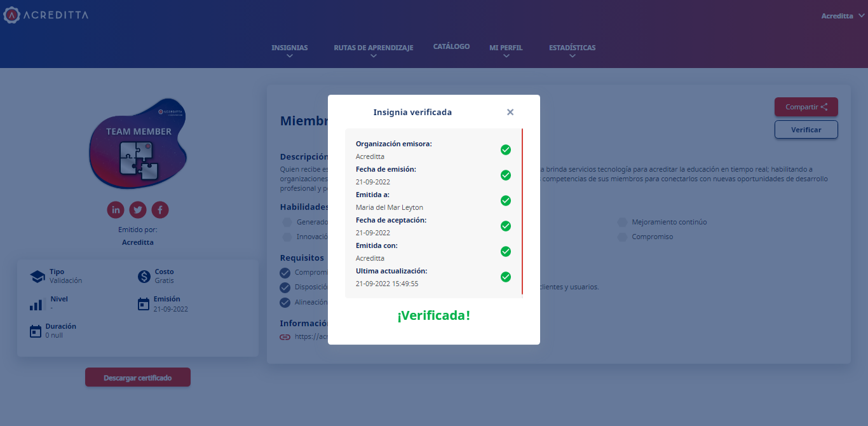
Task: Click green check next to Organización emisora
Action: (506, 150)
